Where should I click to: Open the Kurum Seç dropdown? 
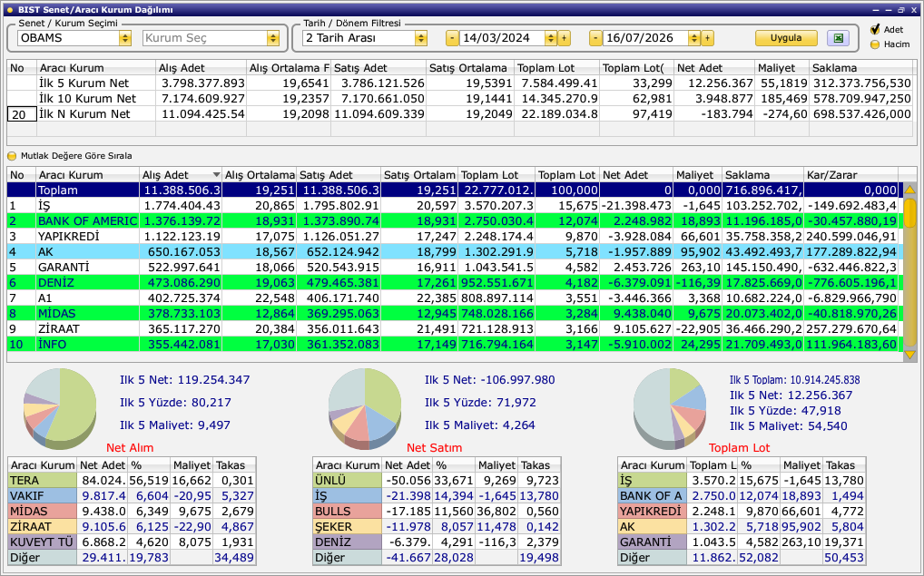(x=273, y=38)
